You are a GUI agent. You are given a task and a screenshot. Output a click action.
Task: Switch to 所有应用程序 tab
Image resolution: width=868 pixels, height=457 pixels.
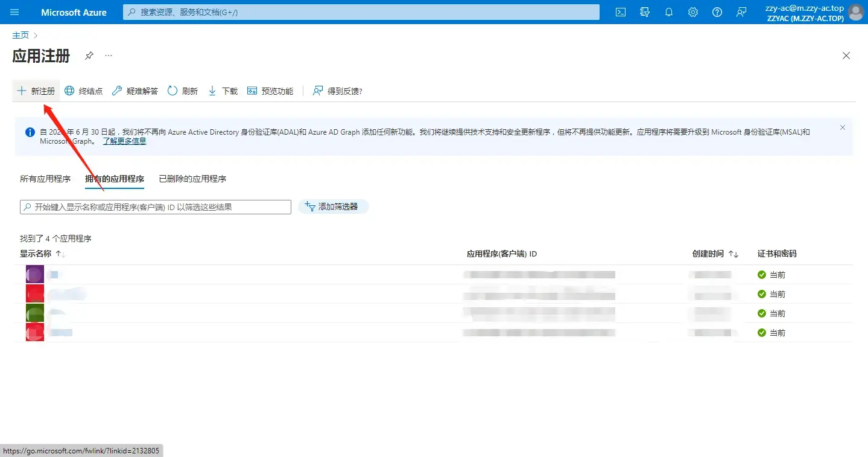click(45, 179)
